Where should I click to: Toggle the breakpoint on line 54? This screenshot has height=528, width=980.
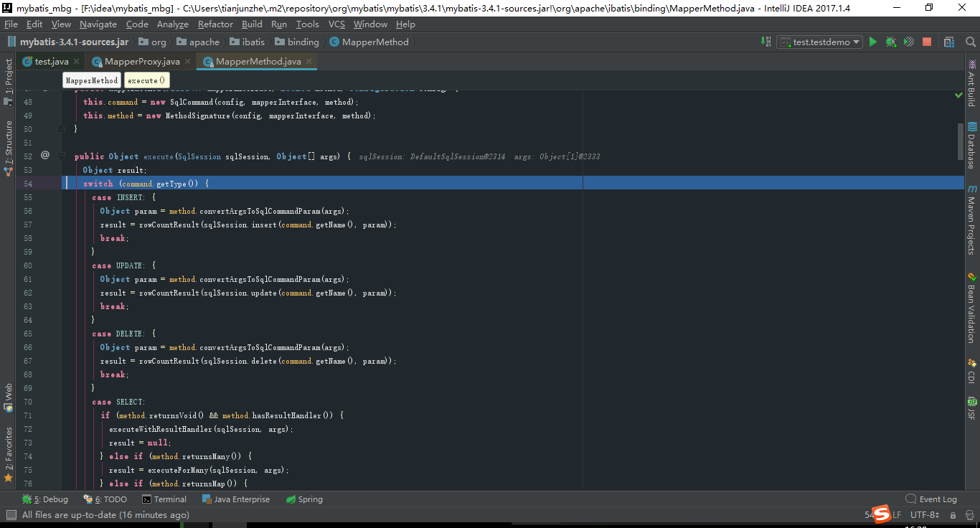[x=43, y=183]
